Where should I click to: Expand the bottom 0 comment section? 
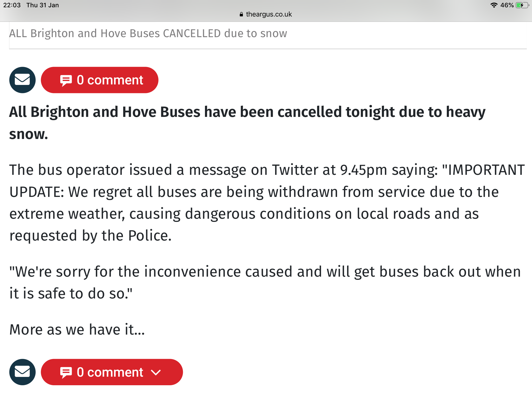pyautogui.click(x=112, y=372)
